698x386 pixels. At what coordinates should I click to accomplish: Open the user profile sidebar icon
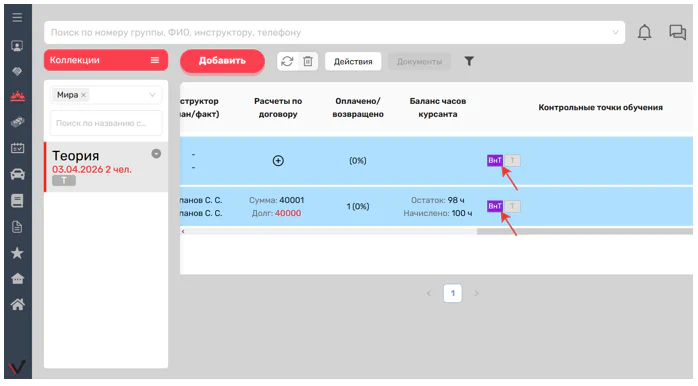17,46
